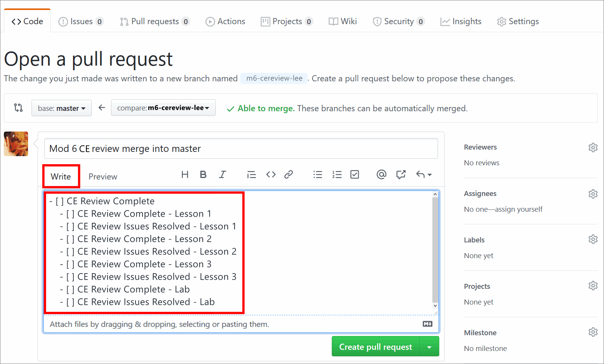View the Insights tab
The width and height of the screenshot is (604, 364).
tap(461, 21)
